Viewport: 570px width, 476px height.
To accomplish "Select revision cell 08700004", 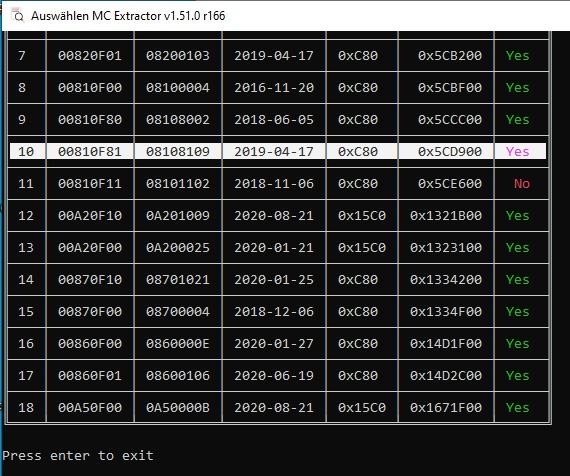I will (x=178, y=312).
